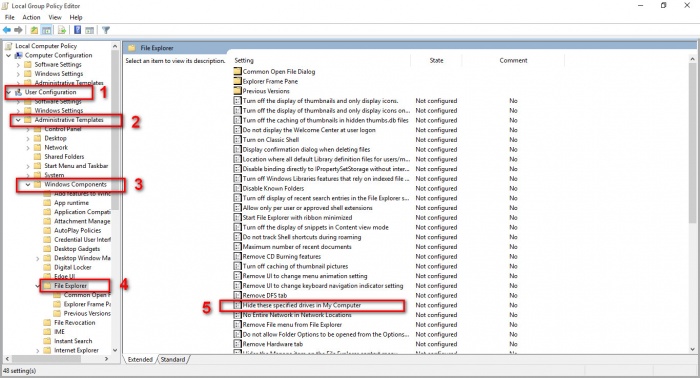Select 'IME' in the tree
The width and height of the screenshot is (700, 378).
(x=59, y=332)
